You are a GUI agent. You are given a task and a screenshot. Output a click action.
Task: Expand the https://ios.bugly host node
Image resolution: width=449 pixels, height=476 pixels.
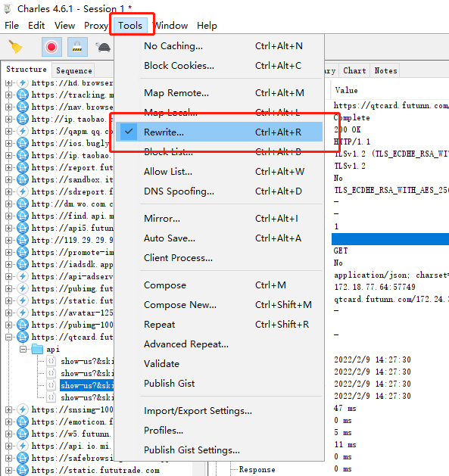[x=8, y=143]
